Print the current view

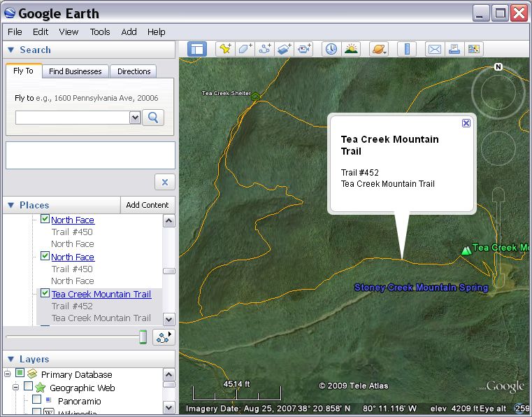click(x=454, y=49)
